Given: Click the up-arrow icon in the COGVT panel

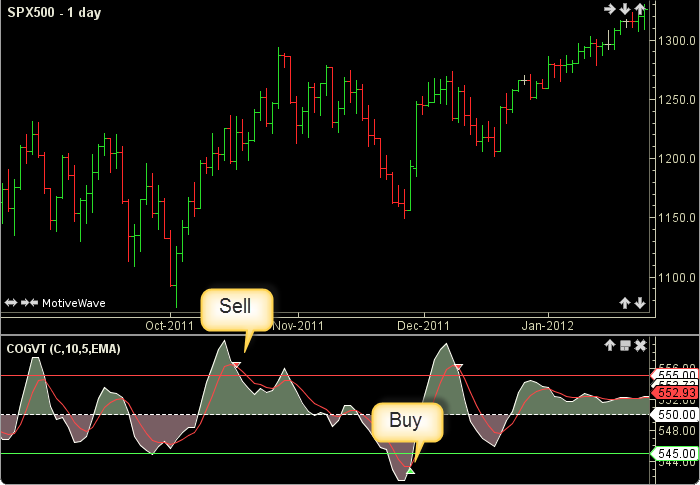Looking at the screenshot, I should click(609, 345).
